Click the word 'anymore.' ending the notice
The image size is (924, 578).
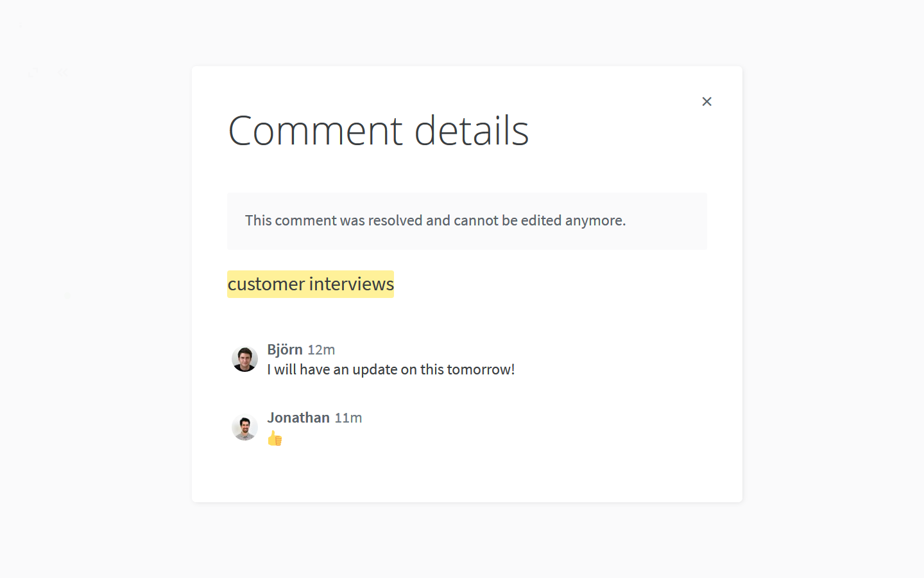(x=595, y=221)
